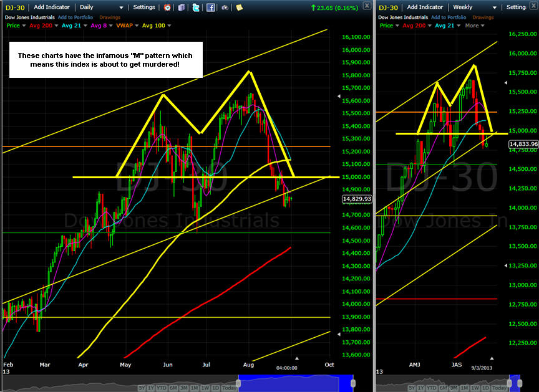The width and height of the screenshot is (539, 392).
Task: Open the yellow sticky note icon
Action: tap(239, 7)
